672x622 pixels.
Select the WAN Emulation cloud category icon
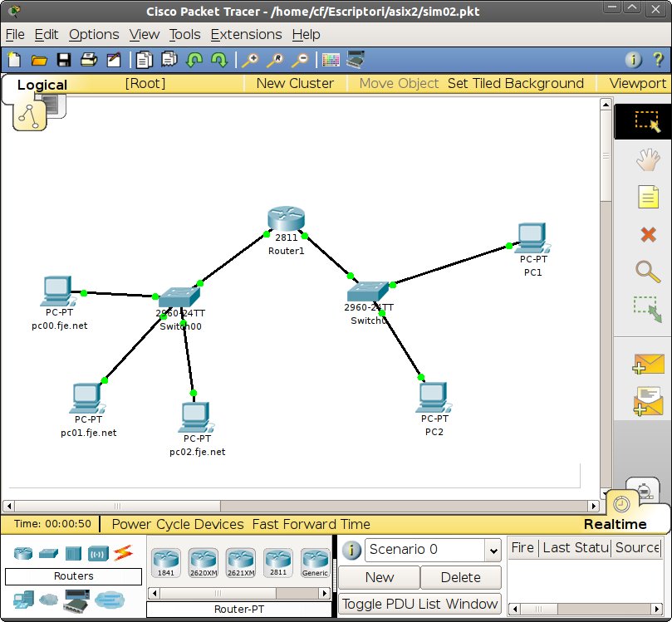tap(48, 600)
